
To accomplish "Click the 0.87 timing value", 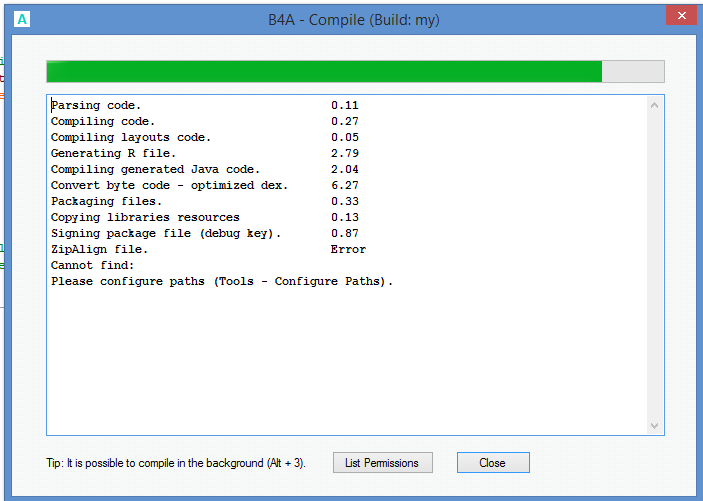I will (345, 233).
